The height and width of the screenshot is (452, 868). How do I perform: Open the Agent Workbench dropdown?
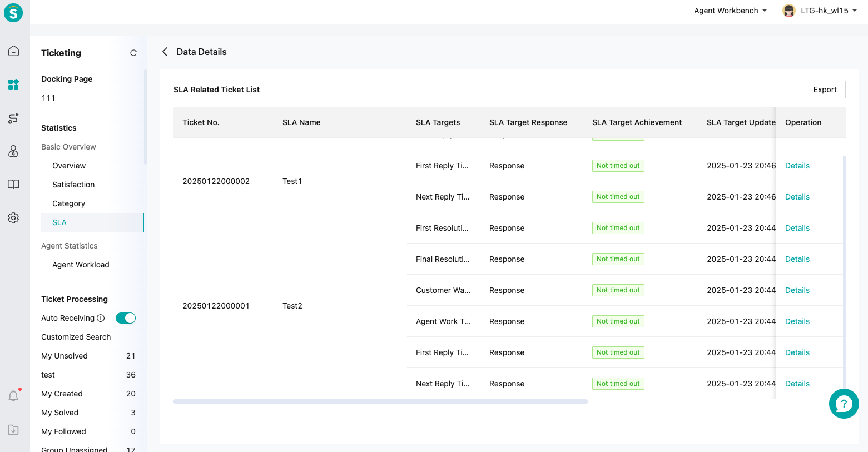(x=730, y=11)
